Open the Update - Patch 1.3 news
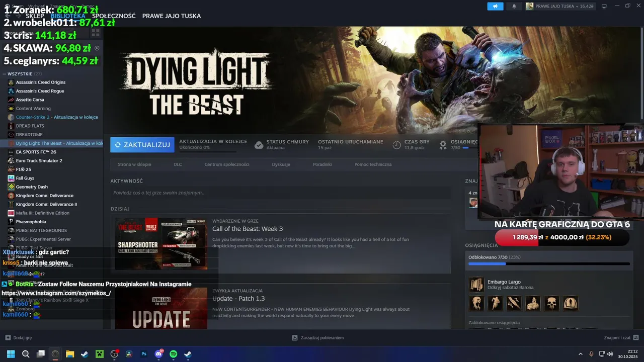644x362 pixels. [x=238, y=299]
